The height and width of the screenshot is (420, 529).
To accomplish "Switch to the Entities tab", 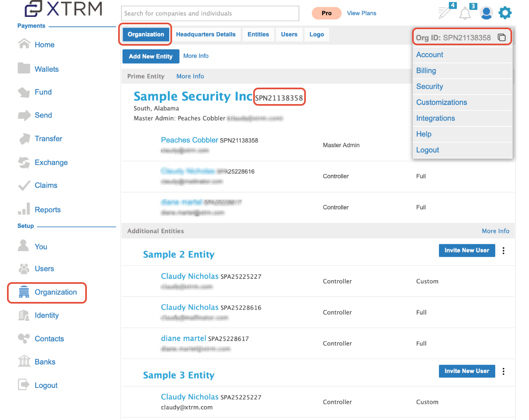I will click(x=258, y=34).
